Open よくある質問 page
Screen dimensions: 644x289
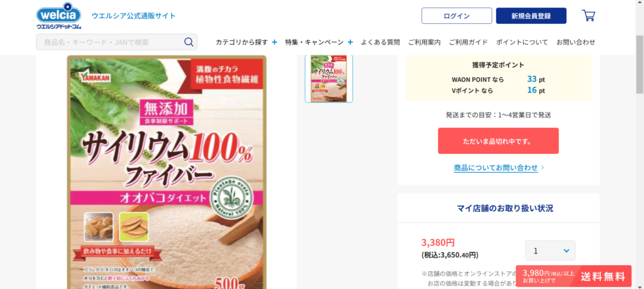click(380, 42)
